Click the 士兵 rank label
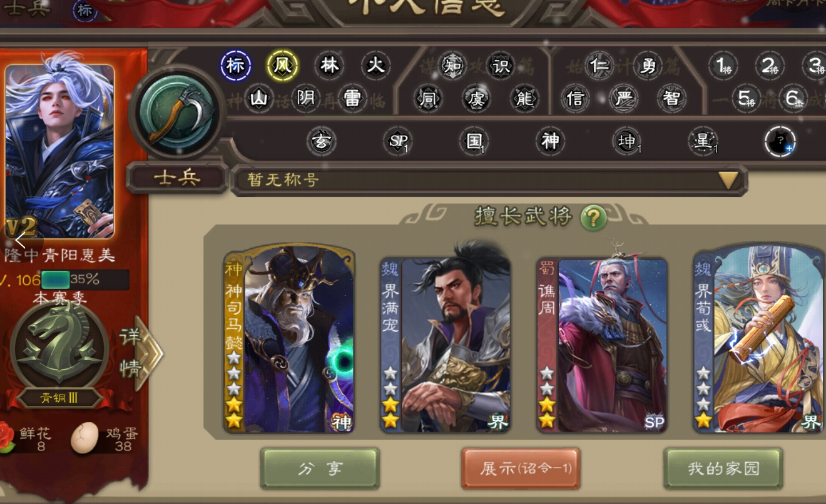The height and width of the screenshot is (504, 826). [177, 179]
